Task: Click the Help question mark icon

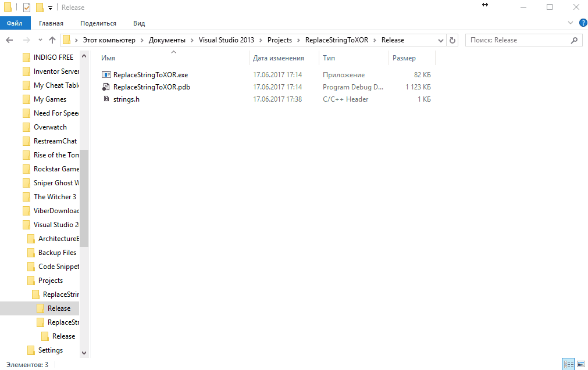Action: click(582, 23)
